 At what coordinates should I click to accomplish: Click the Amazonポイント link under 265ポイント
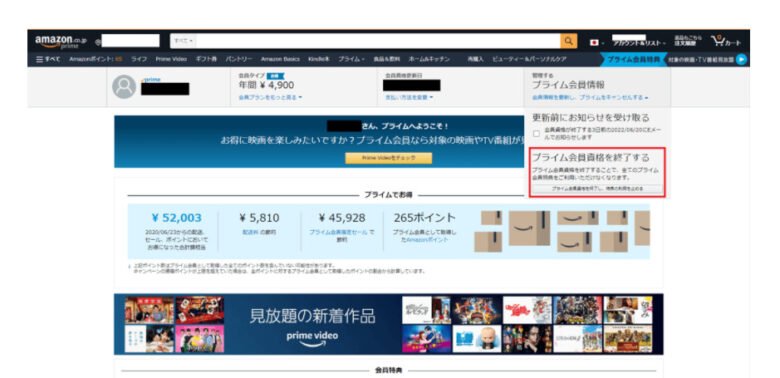coord(427,239)
